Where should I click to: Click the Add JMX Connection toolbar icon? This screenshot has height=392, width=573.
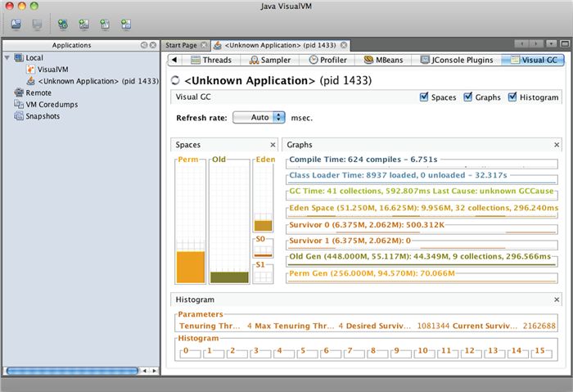62,24
